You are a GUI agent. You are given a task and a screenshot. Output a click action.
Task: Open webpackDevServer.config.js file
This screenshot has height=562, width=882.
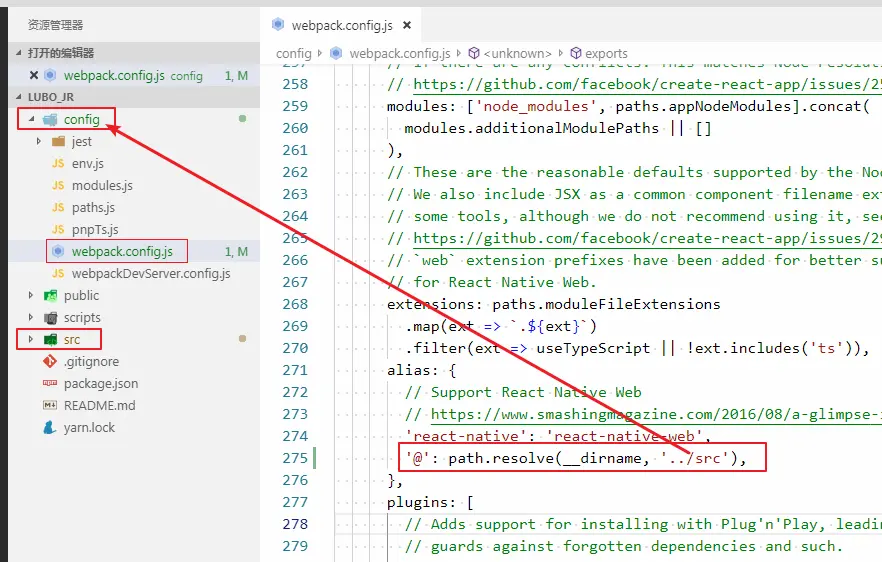[x=151, y=273]
